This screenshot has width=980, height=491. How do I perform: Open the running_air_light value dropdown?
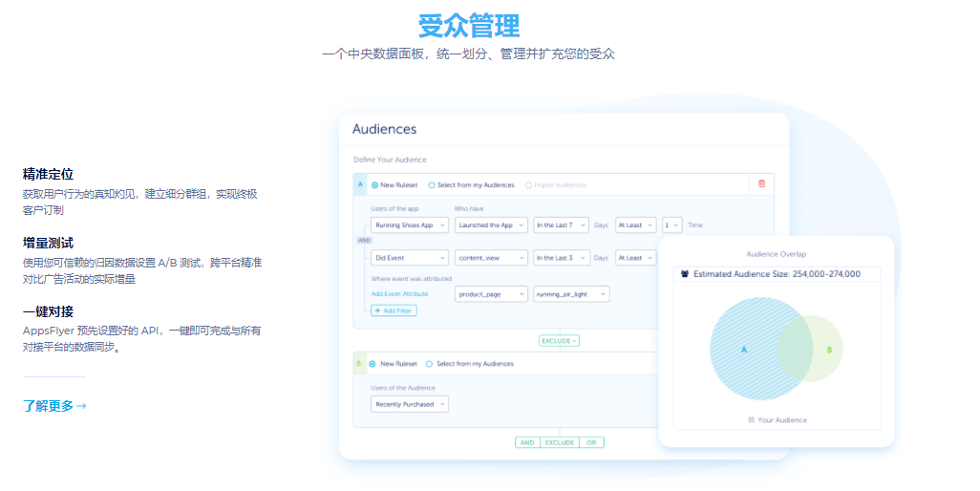coord(571,294)
